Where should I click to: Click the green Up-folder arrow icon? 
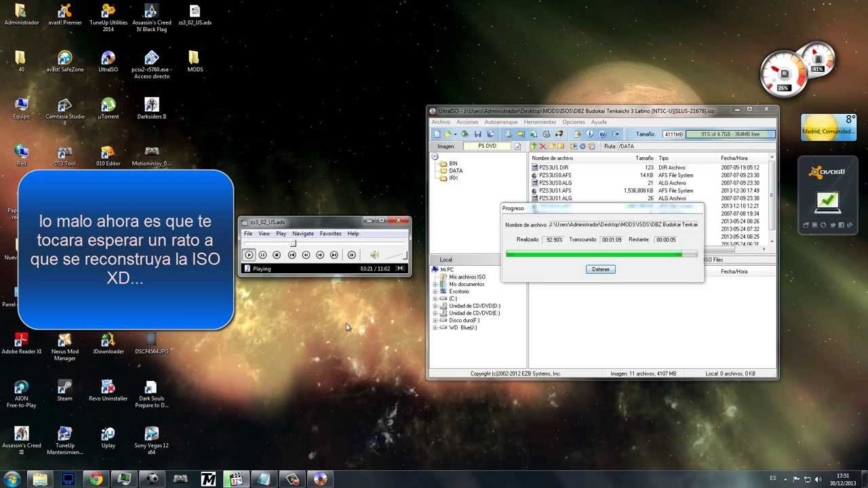tap(534, 146)
